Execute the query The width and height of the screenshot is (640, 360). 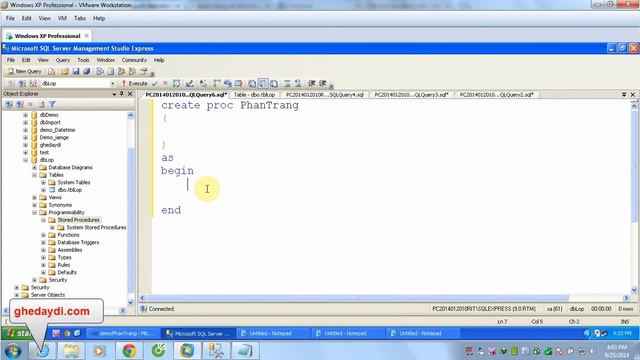[135, 83]
